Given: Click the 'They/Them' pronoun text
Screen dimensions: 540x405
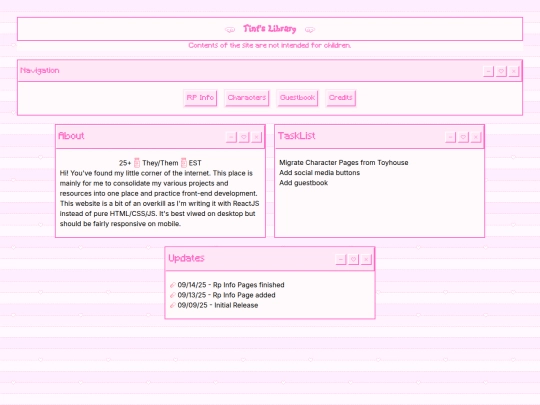Looking at the screenshot, I should point(160,163).
